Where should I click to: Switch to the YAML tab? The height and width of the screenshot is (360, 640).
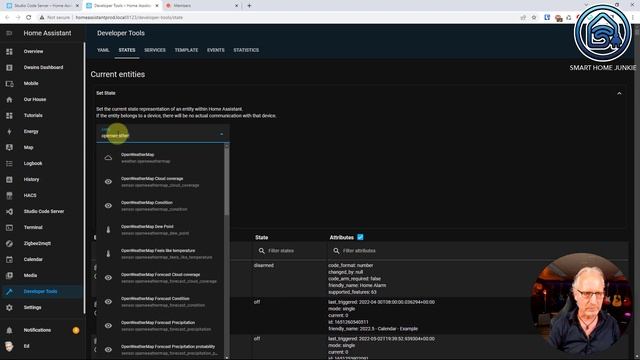[103, 50]
